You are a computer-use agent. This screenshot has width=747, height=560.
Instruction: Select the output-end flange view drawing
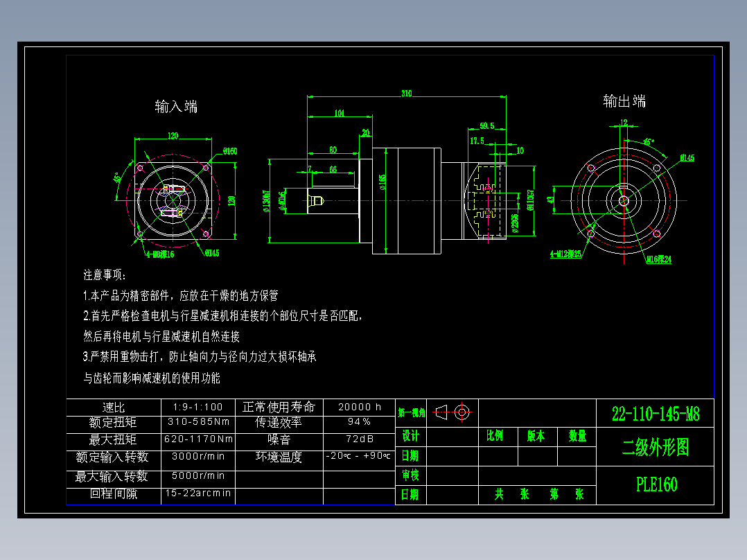[x=624, y=201]
